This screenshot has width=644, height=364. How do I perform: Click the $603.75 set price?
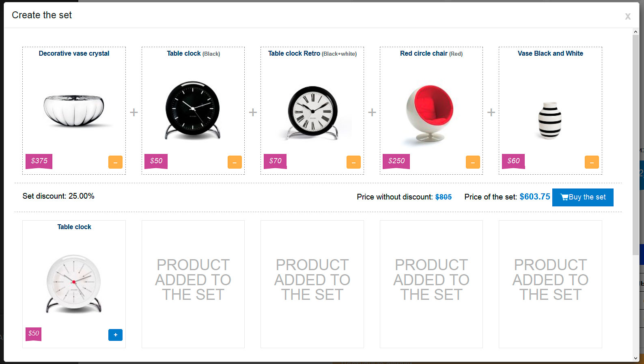(535, 197)
